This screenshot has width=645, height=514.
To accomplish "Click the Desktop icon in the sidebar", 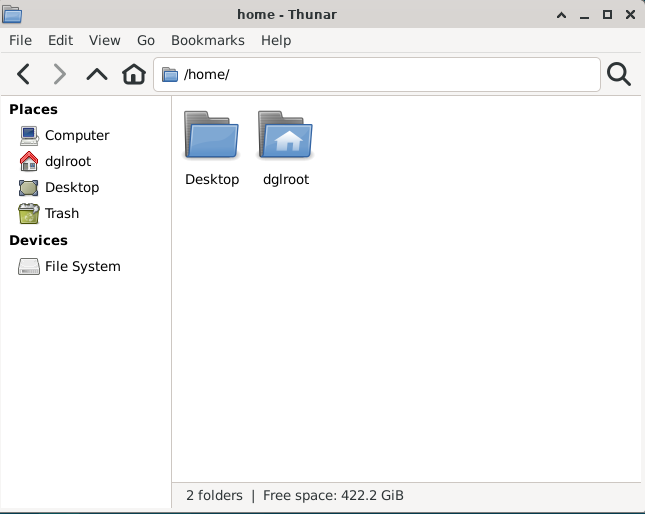I will pyautogui.click(x=28, y=188).
